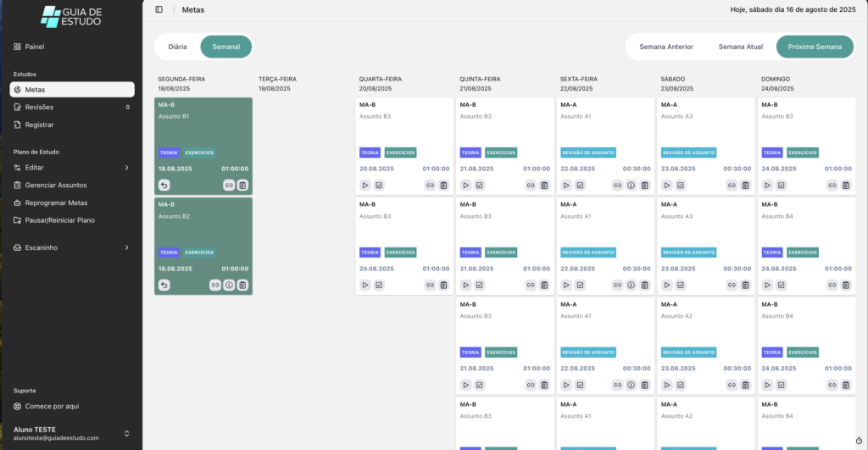
Task: Open the link icon on Assunto B2 card
Action: (215, 285)
